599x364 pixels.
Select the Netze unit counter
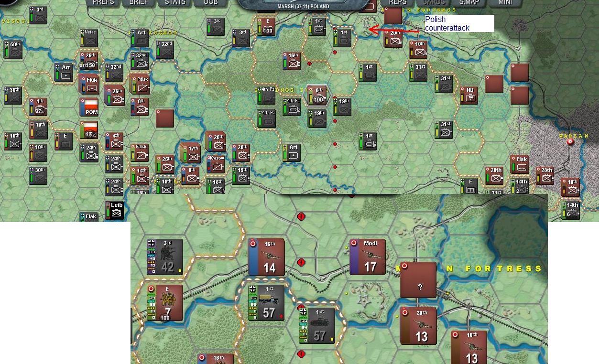tap(89, 38)
